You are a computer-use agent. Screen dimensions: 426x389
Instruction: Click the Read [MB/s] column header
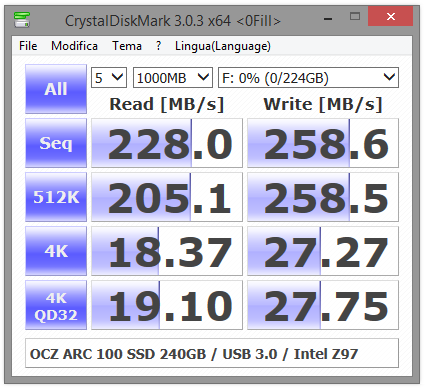[x=167, y=104]
